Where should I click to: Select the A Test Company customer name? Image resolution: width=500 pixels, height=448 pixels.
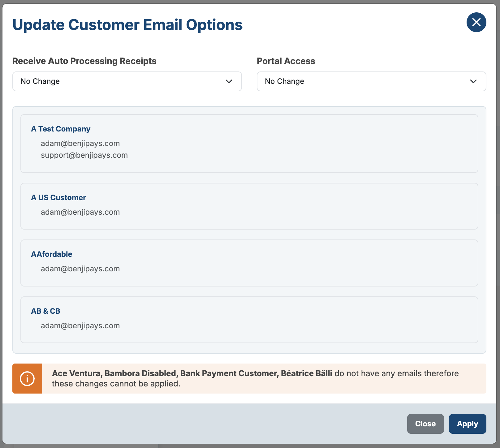pos(61,129)
